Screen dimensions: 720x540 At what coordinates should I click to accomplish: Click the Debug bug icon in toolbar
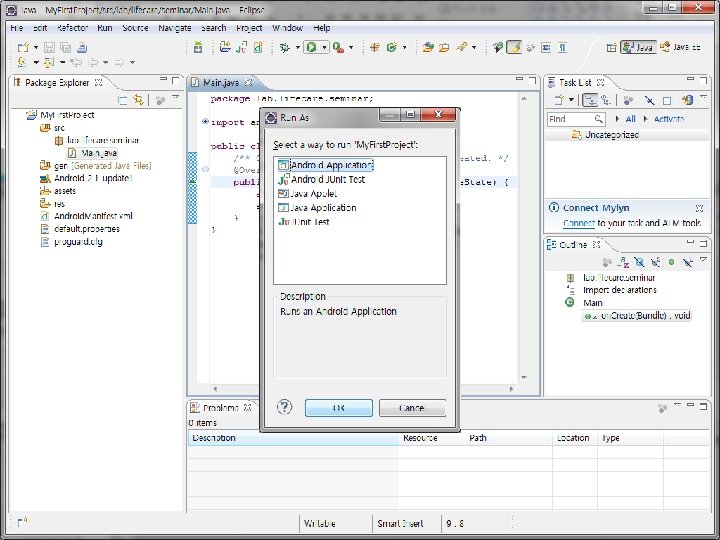click(285, 47)
